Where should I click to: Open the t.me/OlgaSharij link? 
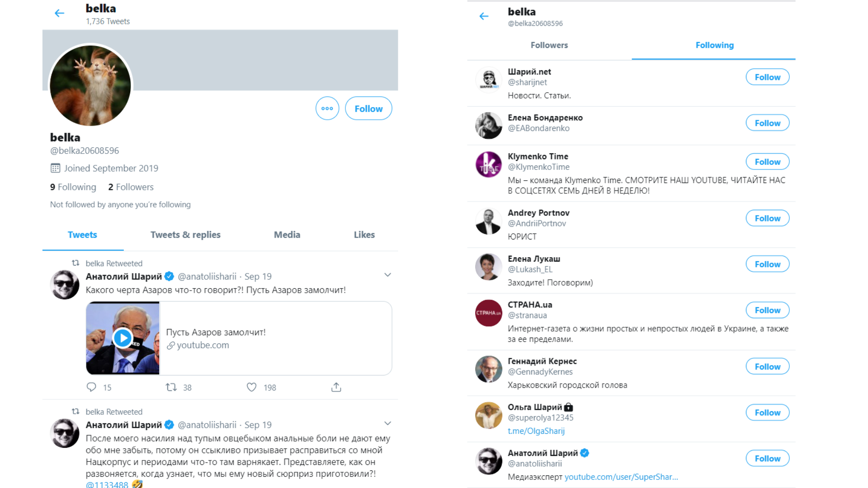tap(536, 431)
